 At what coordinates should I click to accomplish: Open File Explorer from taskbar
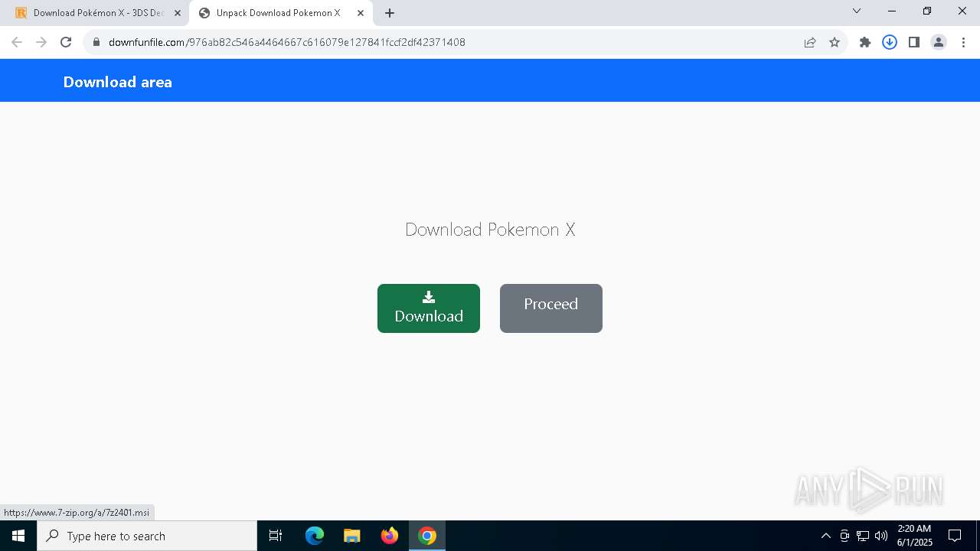click(352, 536)
